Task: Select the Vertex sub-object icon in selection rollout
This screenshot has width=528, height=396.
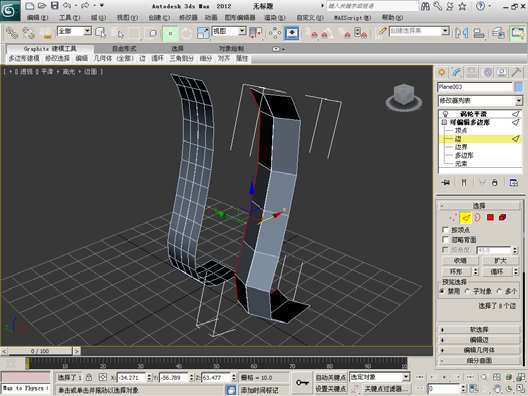Action: coord(453,218)
